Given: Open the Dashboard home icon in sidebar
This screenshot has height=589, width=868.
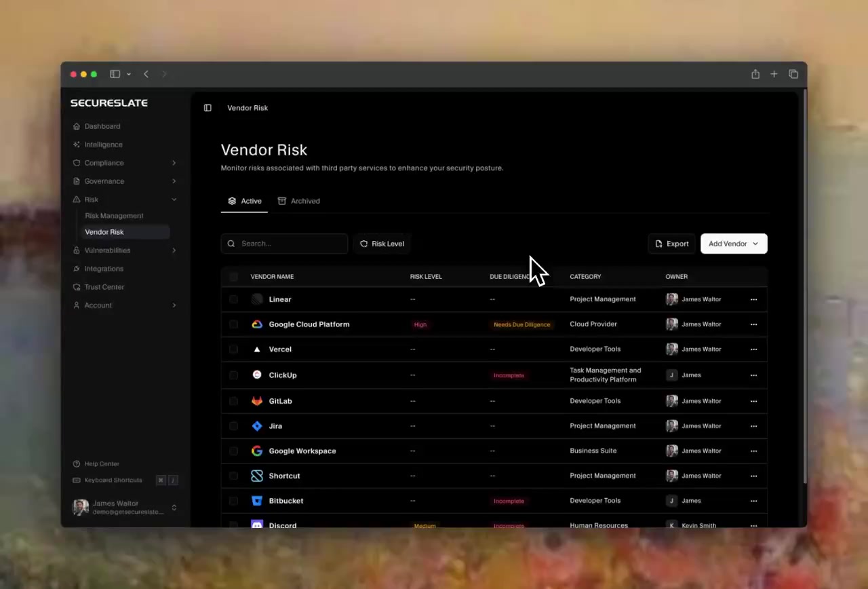Looking at the screenshot, I should 77,126.
